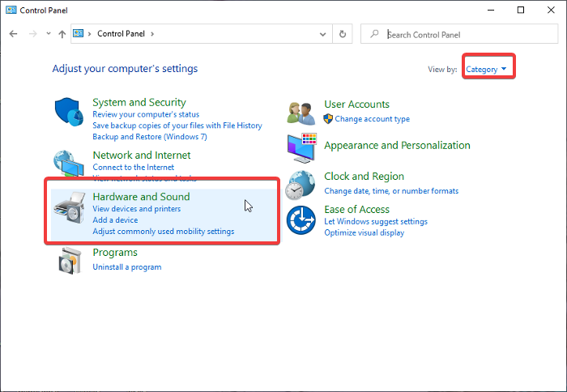Click the Ease of Access icon
567x392 pixels.
pyautogui.click(x=301, y=219)
